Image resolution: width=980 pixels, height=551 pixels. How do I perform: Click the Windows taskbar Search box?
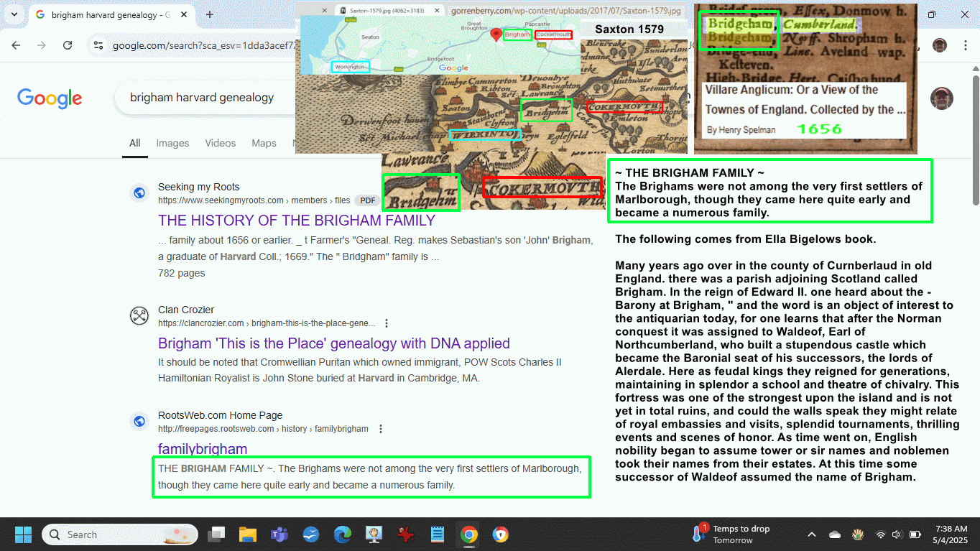click(x=120, y=534)
